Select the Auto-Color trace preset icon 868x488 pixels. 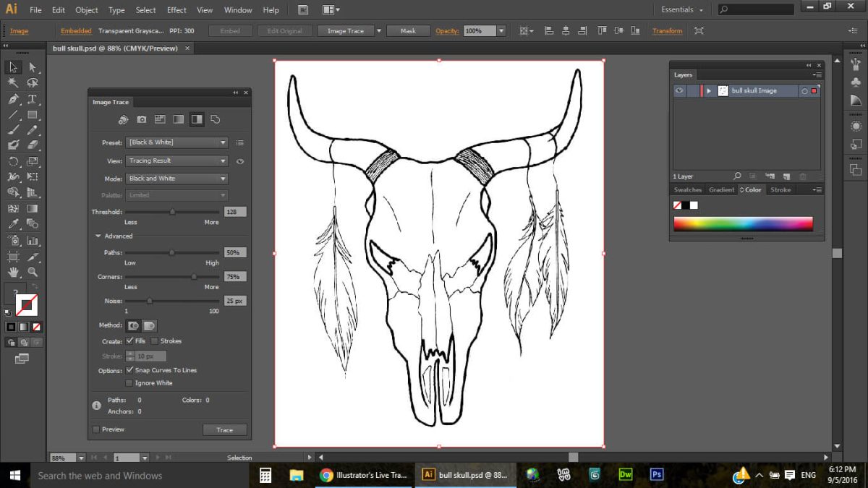pyautogui.click(x=123, y=119)
